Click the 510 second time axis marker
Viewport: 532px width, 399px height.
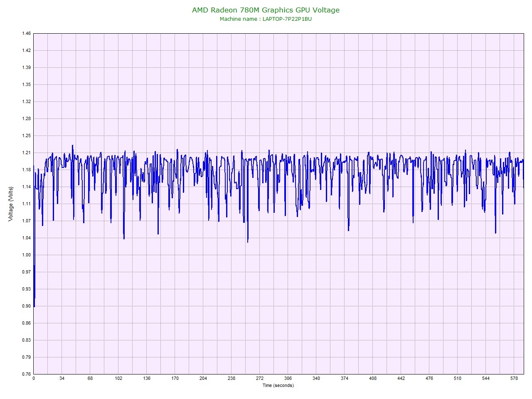458,378
